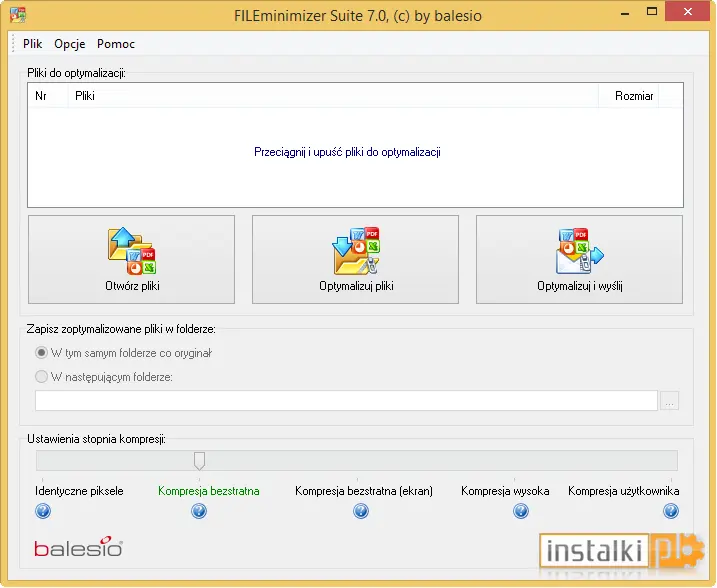This screenshot has width=717, height=588.
Task: Click the balesio logo
Action: (x=79, y=547)
